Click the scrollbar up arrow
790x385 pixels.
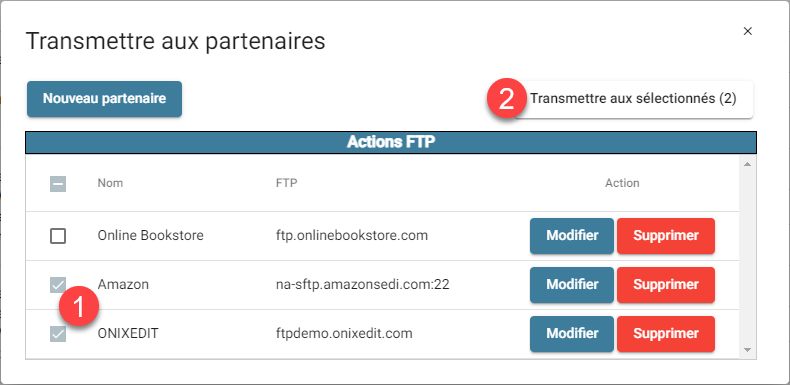click(747, 164)
